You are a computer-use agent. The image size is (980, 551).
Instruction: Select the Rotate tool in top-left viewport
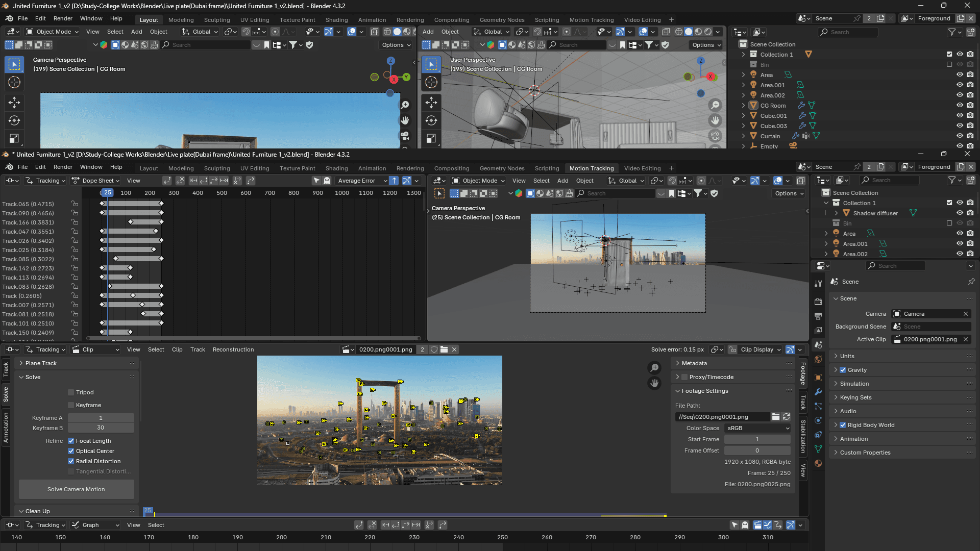tap(14, 121)
